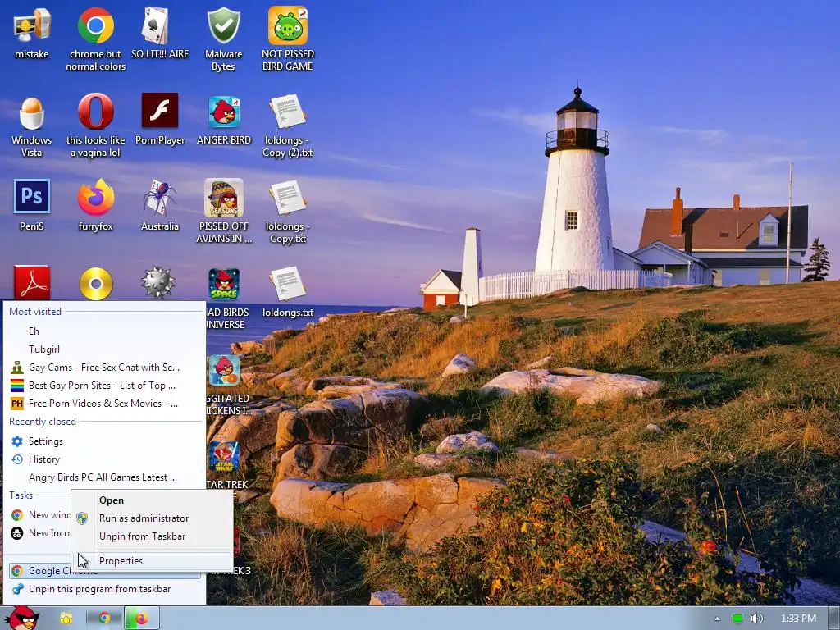
Task: Click the Photoshop 'Ps' desktop icon
Action: pyautogui.click(x=32, y=197)
